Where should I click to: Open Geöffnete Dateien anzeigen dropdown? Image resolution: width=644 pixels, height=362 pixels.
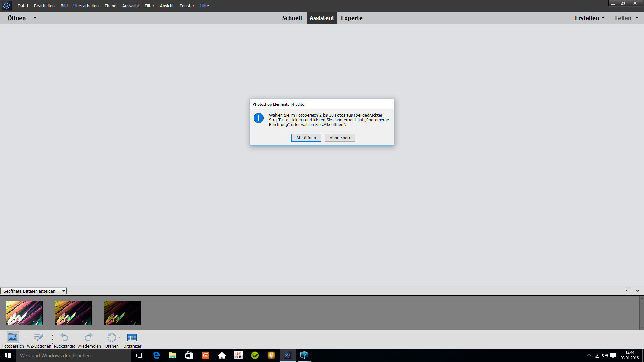click(x=34, y=291)
